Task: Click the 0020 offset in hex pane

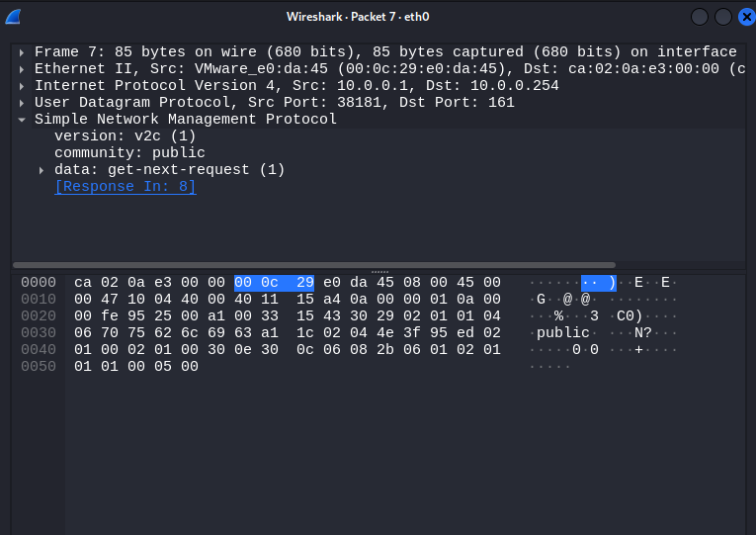Action: tap(39, 316)
